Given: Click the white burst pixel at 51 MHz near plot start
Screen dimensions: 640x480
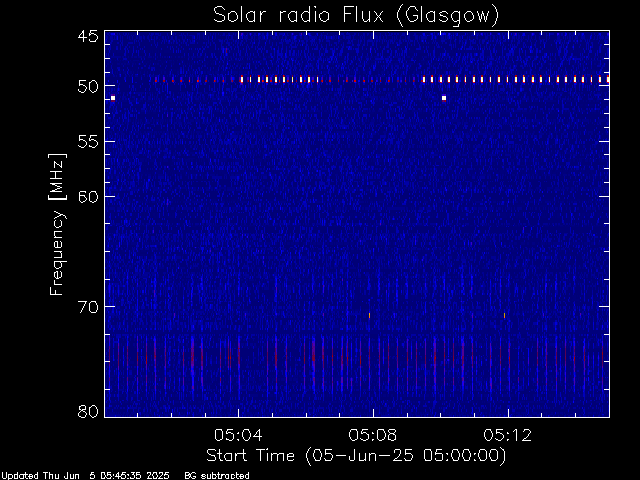Looking at the screenshot, I should click(113, 98).
